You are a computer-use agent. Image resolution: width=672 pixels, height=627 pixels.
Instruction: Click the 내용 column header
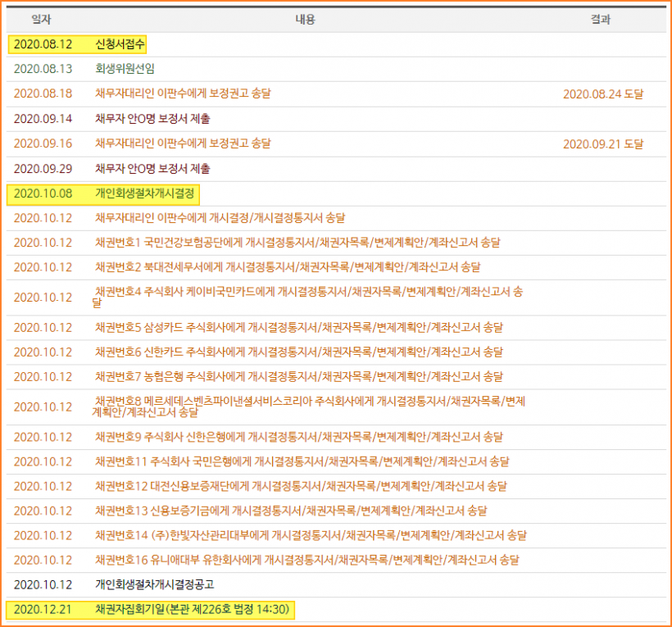tap(305, 20)
